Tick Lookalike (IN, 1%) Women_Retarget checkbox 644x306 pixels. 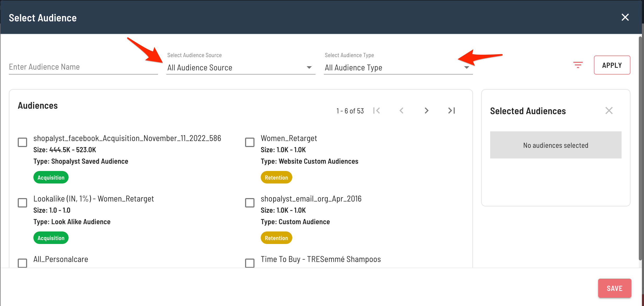22,203
